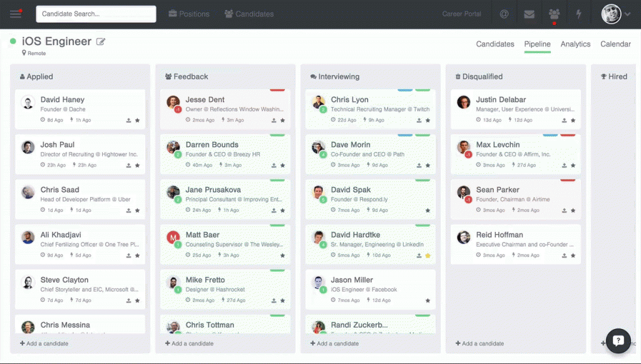Image resolution: width=641 pixels, height=364 pixels.
Task: Click the Disqualified column header
Action: pyautogui.click(x=479, y=76)
